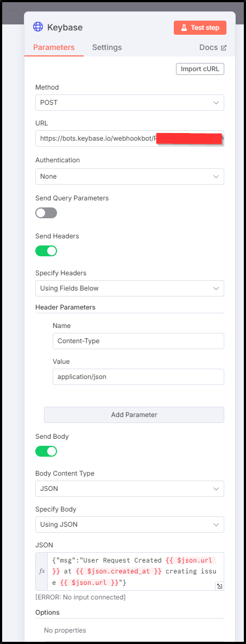Click the Test step button

pyautogui.click(x=200, y=28)
